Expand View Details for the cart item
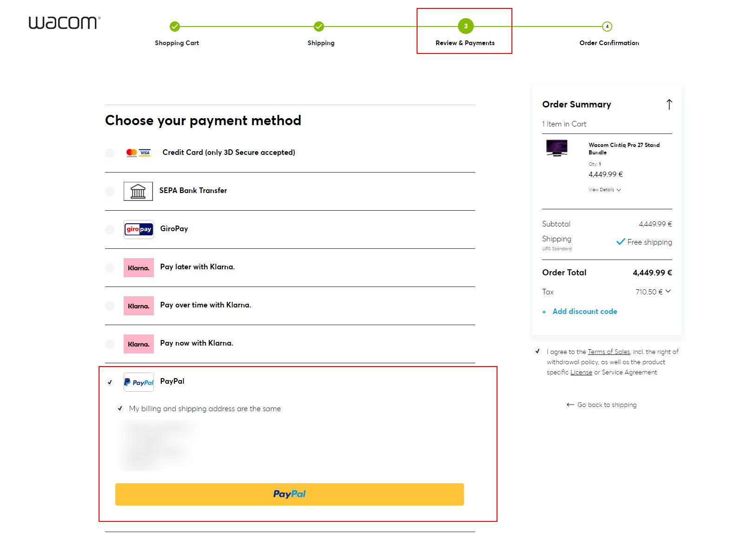 (x=604, y=190)
